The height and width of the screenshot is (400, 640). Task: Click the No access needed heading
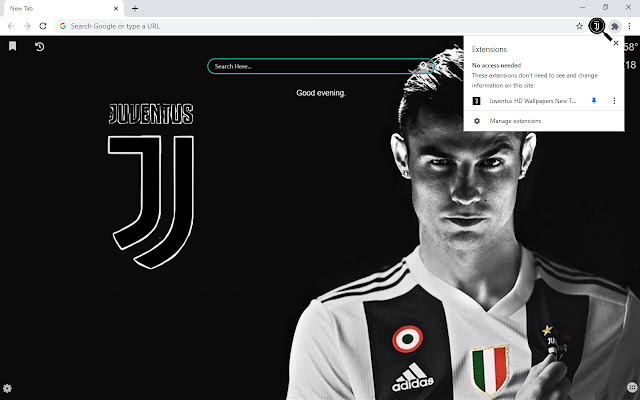496,65
